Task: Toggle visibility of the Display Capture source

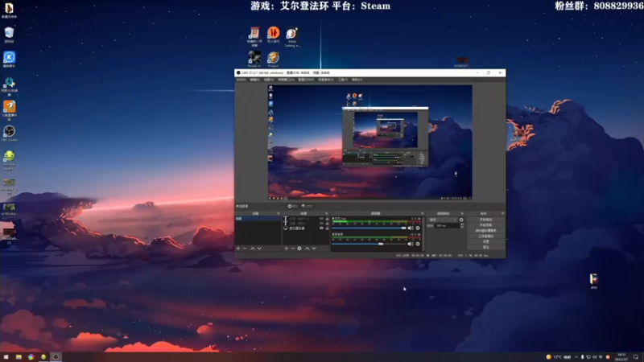Action: click(x=321, y=228)
